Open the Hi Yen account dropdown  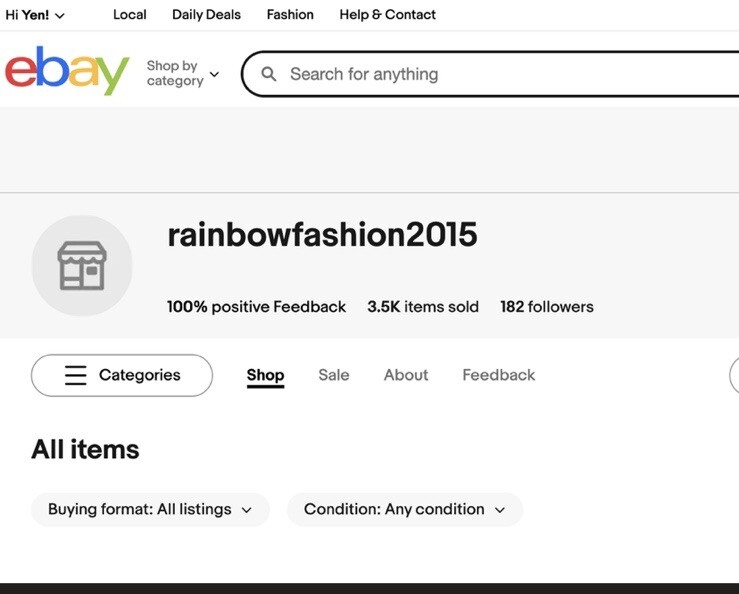[35, 15]
